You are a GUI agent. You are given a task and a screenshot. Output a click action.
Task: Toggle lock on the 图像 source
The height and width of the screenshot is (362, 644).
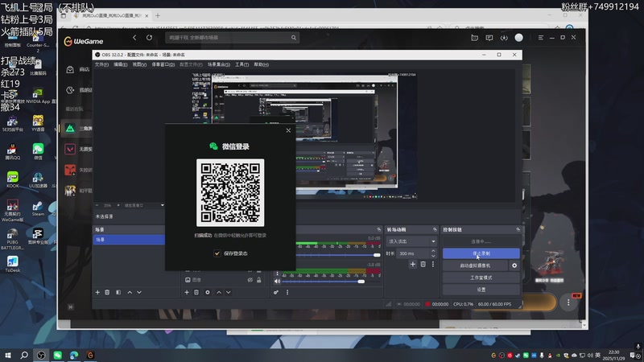[258, 280]
